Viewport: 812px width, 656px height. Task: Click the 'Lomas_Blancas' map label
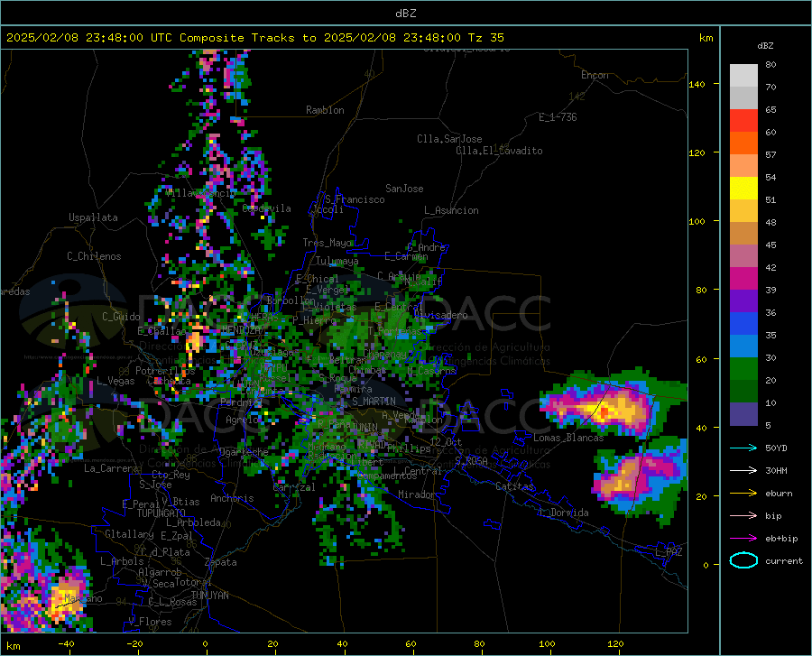coord(568,438)
